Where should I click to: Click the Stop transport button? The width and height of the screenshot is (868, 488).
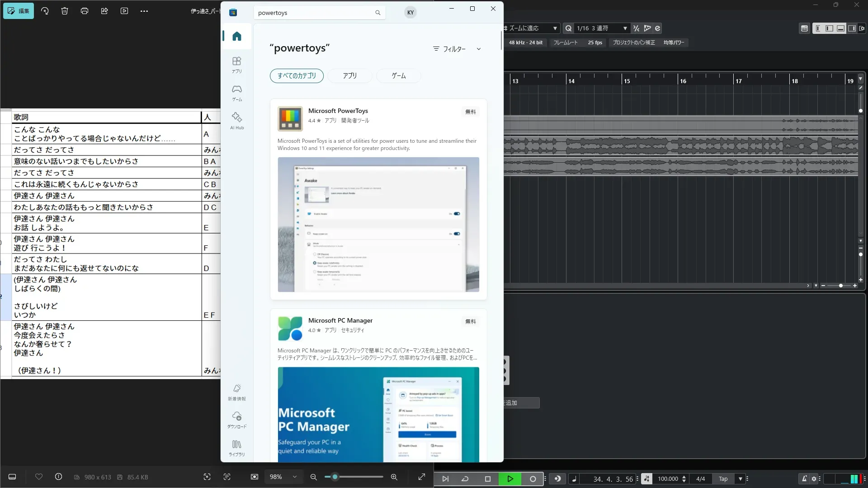pyautogui.click(x=487, y=479)
